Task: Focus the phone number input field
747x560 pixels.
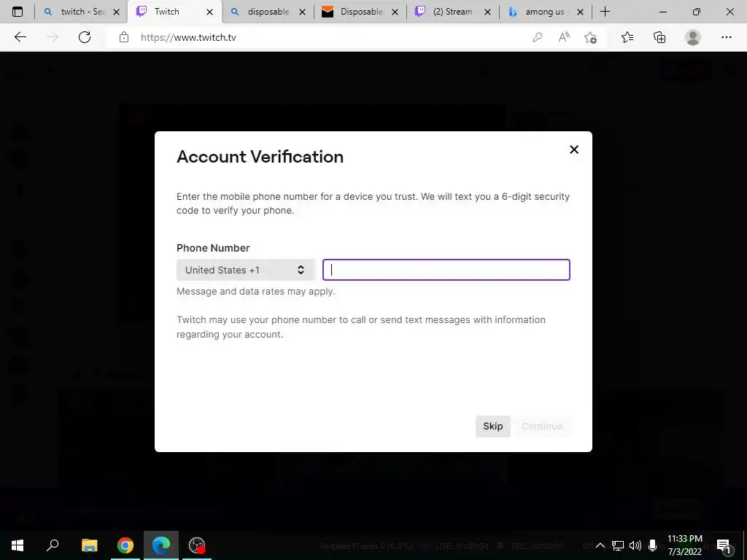Action: click(446, 270)
